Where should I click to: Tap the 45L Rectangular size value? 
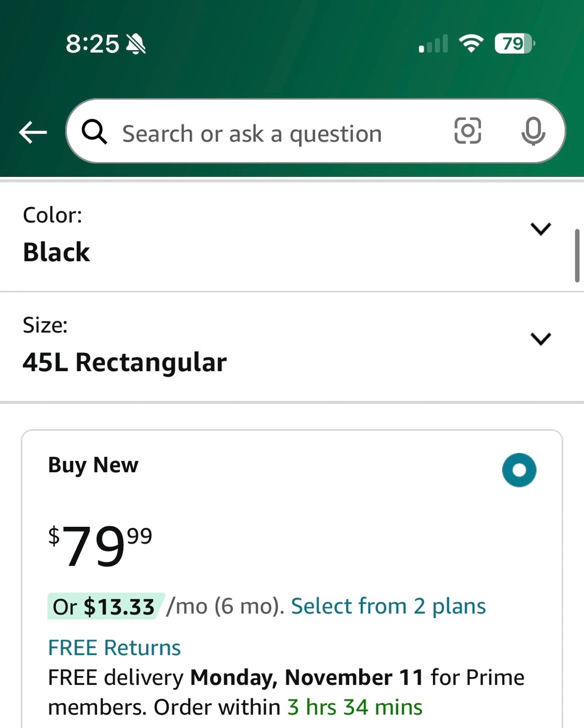(125, 362)
